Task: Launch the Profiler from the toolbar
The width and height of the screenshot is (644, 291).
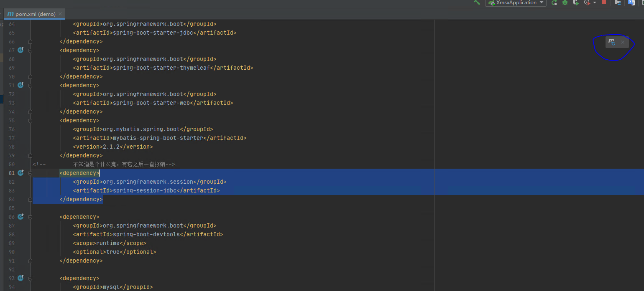Action: tap(587, 3)
